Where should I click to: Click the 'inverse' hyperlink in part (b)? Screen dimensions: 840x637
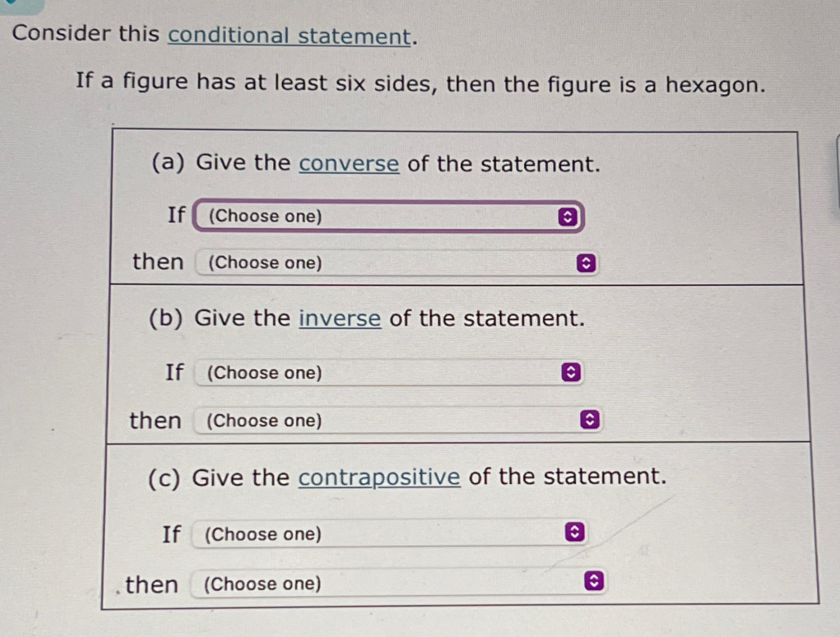(x=340, y=319)
